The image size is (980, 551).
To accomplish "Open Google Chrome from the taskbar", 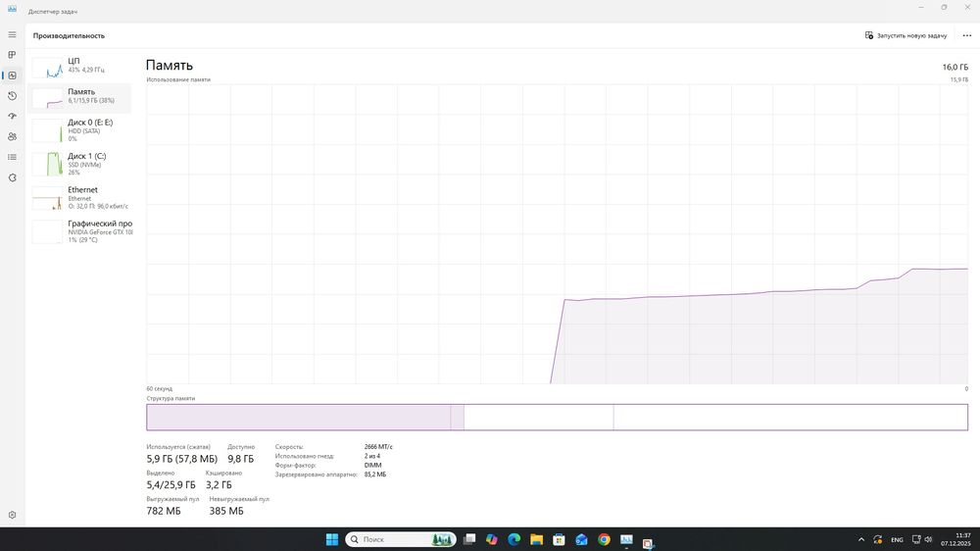I will [604, 539].
